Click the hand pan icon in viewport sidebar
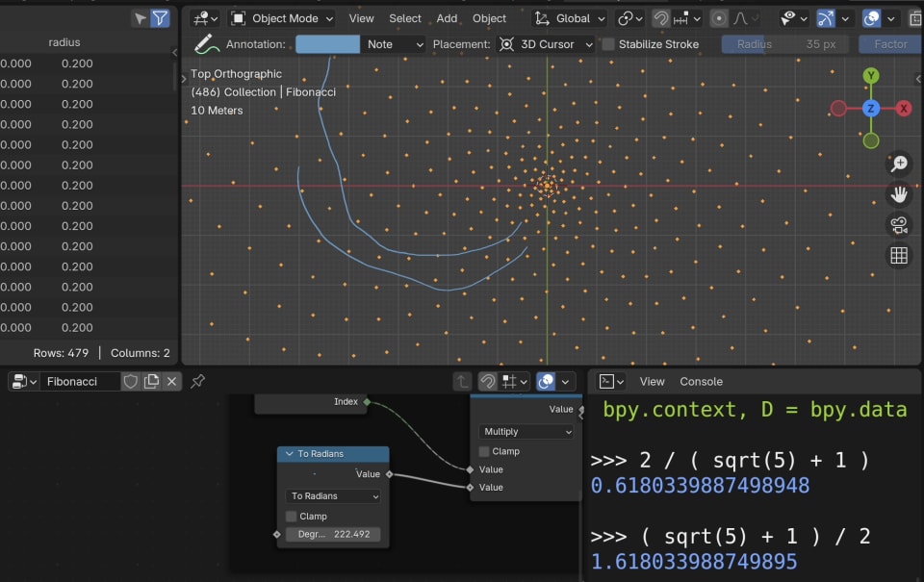This screenshot has height=582, width=924. [898, 194]
